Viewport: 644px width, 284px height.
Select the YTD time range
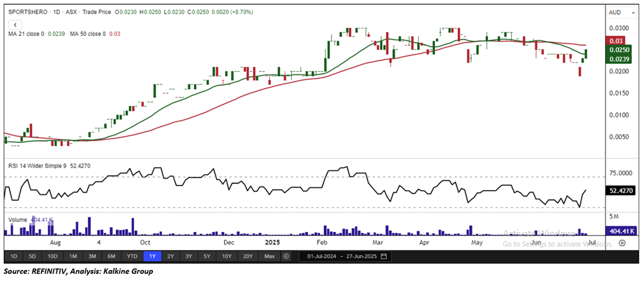pos(132,256)
